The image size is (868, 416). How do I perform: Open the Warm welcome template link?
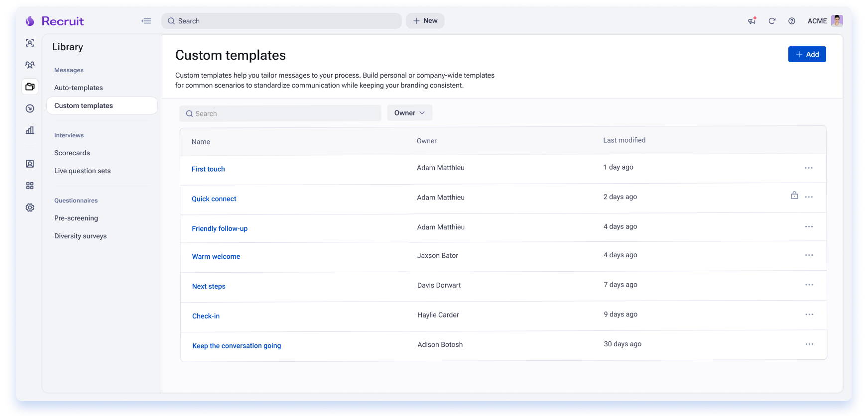tap(216, 256)
